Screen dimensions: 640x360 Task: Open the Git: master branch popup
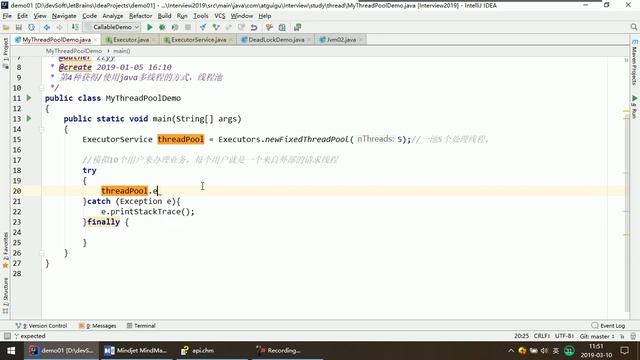click(597, 336)
